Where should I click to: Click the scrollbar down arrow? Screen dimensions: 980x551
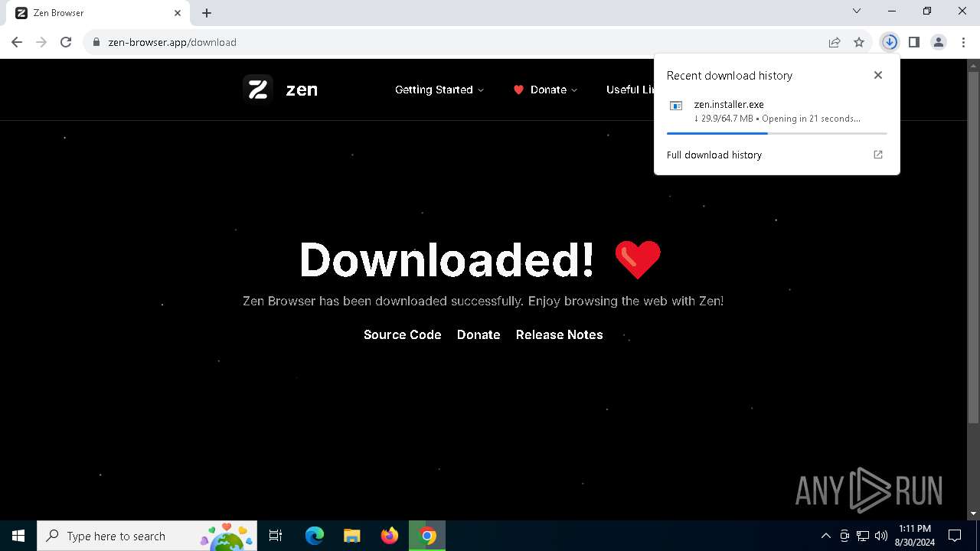[973, 514]
